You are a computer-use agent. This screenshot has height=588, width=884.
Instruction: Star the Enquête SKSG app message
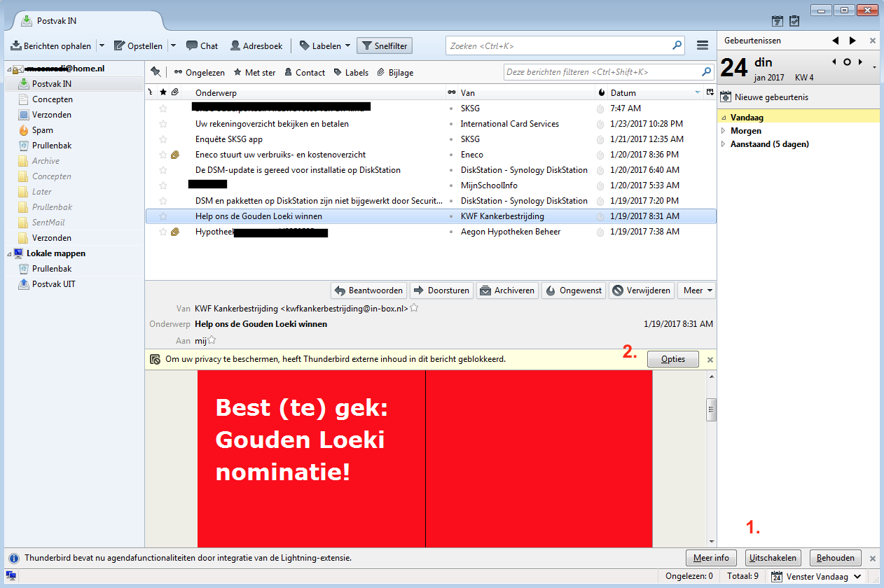click(163, 139)
